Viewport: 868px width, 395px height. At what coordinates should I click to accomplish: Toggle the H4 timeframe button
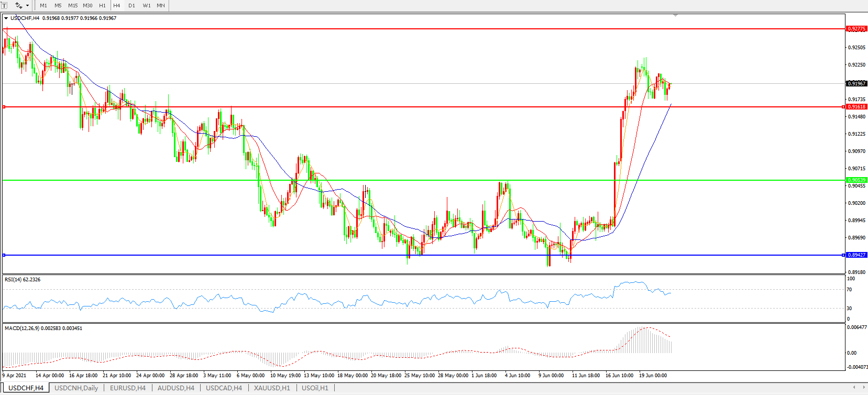coord(117,6)
